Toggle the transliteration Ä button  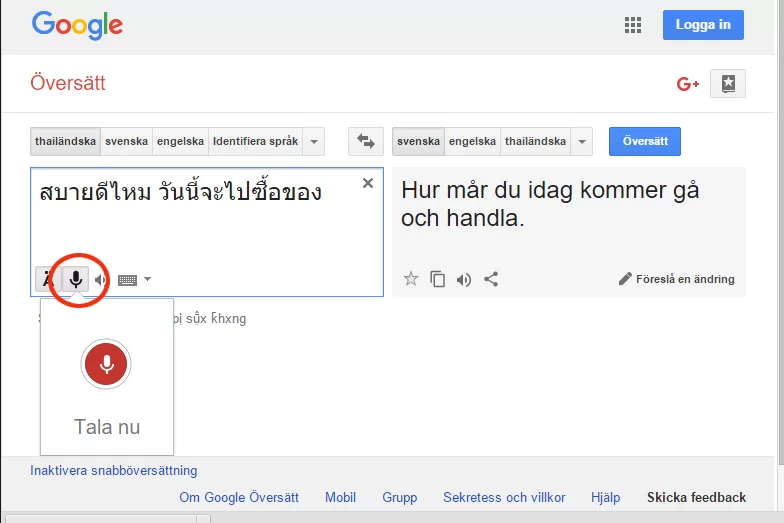[46, 279]
